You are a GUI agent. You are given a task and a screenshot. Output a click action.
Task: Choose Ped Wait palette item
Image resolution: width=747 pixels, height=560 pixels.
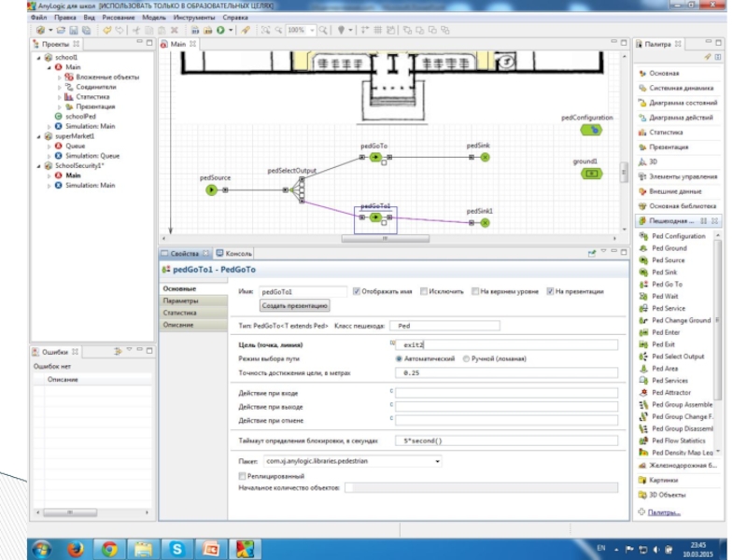tap(667, 296)
